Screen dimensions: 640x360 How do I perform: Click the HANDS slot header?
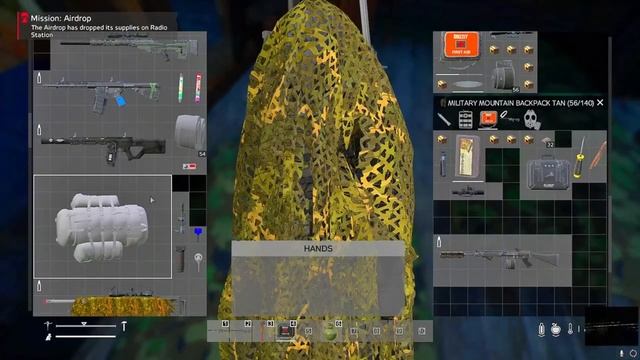[318, 249]
